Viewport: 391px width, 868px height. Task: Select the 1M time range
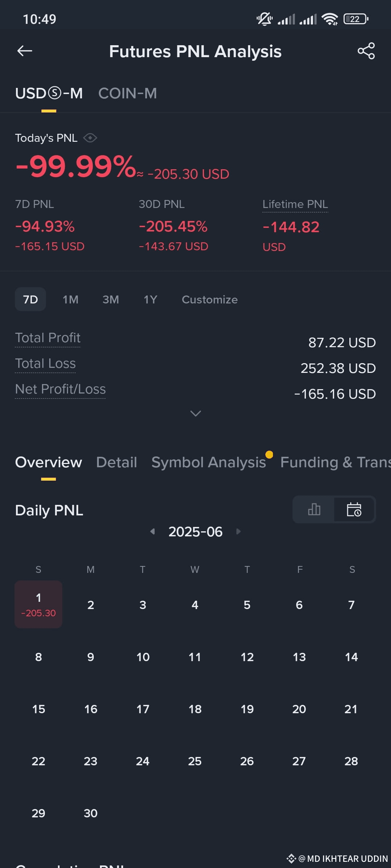pos(70,299)
